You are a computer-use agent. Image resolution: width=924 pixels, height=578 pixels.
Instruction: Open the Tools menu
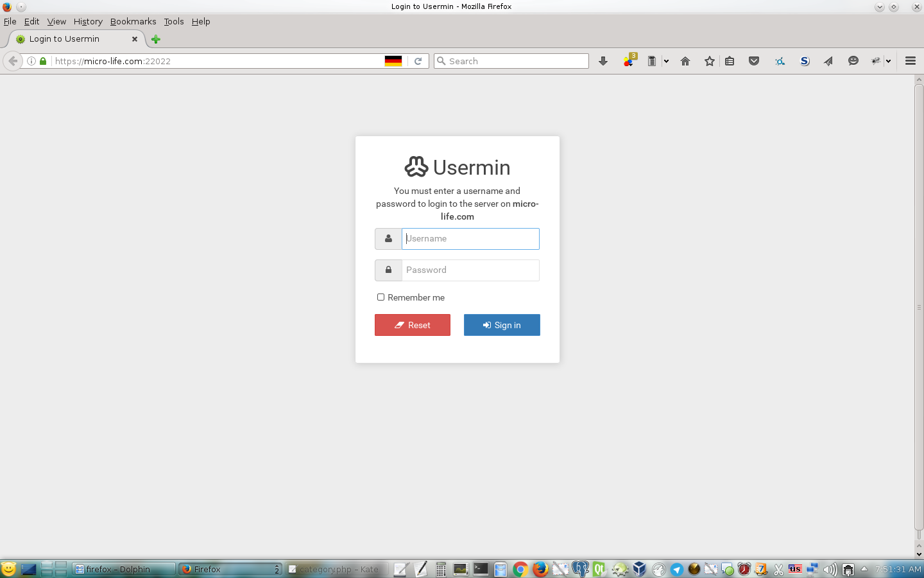pos(173,21)
